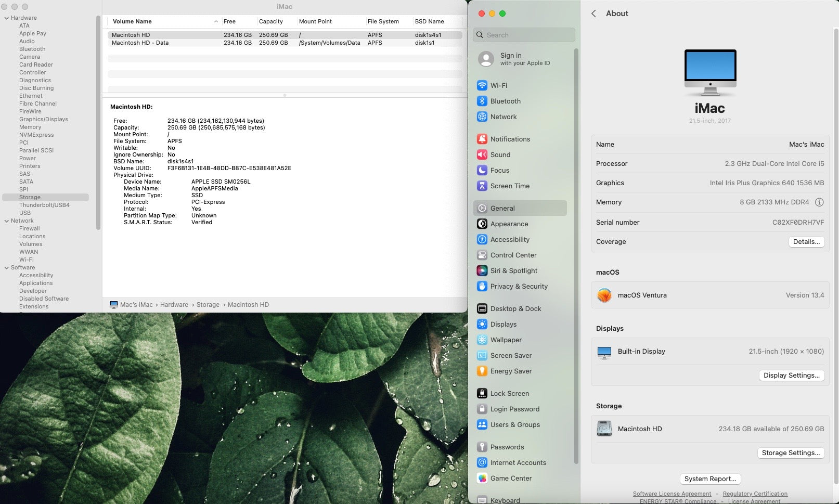Click the Details… button for Coverage
This screenshot has height=504, width=839.
tap(806, 242)
